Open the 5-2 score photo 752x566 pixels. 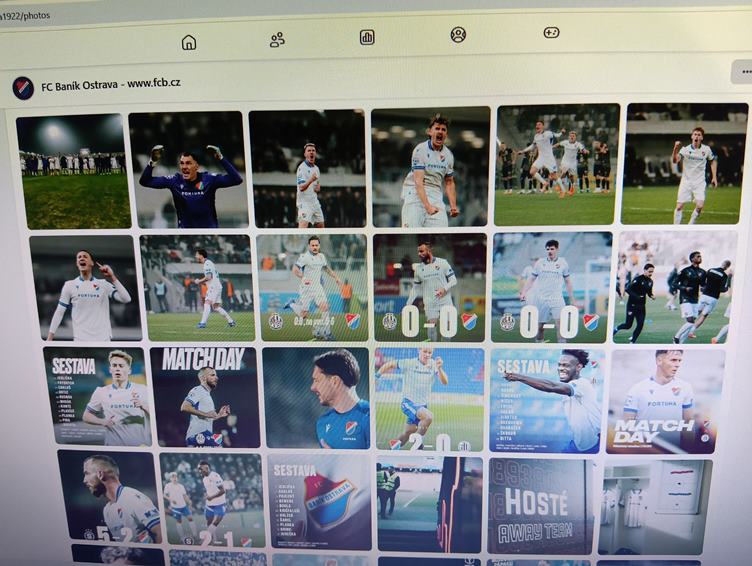click(109, 497)
